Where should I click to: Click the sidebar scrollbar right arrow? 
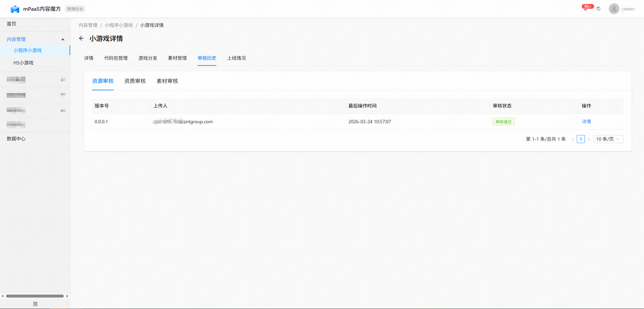coord(67,296)
